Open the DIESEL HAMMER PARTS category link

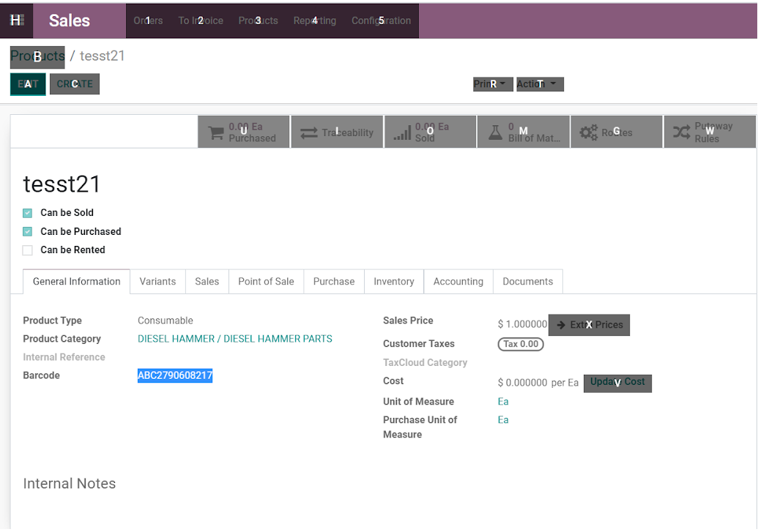234,339
